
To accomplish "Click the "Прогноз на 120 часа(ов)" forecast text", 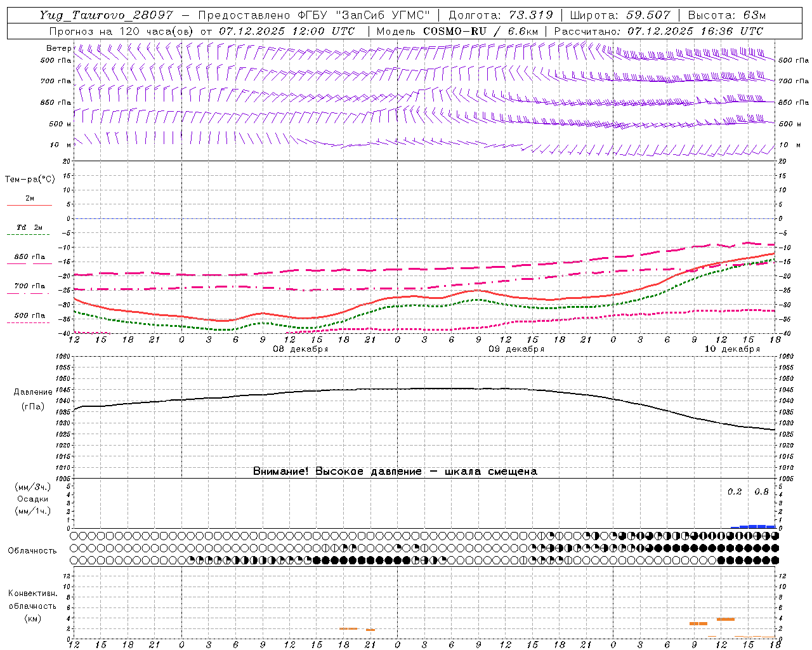I will tap(121, 31).
